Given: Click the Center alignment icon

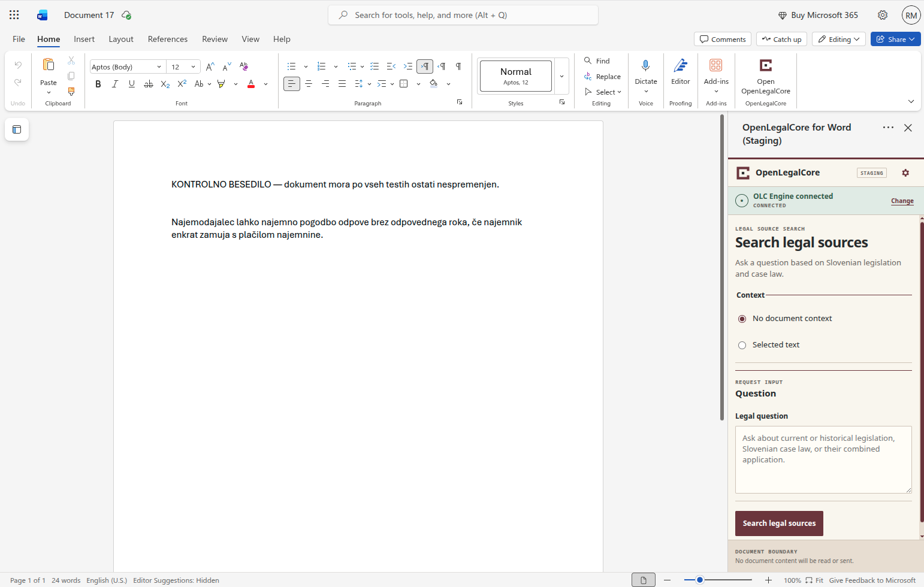Looking at the screenshot, I should coord(309,84).
